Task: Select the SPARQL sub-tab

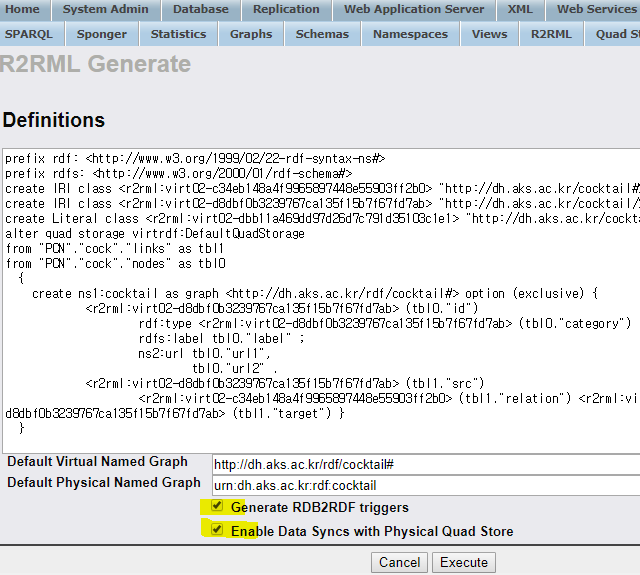Action: coord(33,34)
